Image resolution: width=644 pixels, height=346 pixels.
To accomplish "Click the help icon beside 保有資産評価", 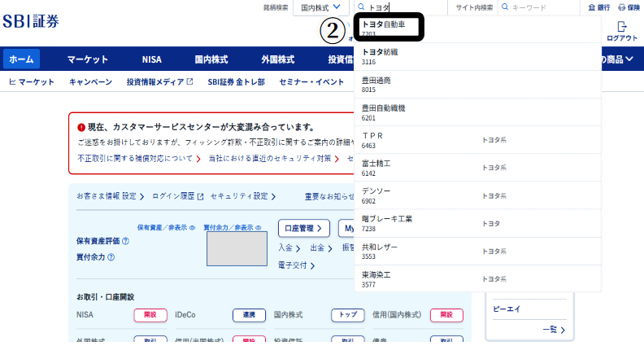I will click(x=126, y=241).
